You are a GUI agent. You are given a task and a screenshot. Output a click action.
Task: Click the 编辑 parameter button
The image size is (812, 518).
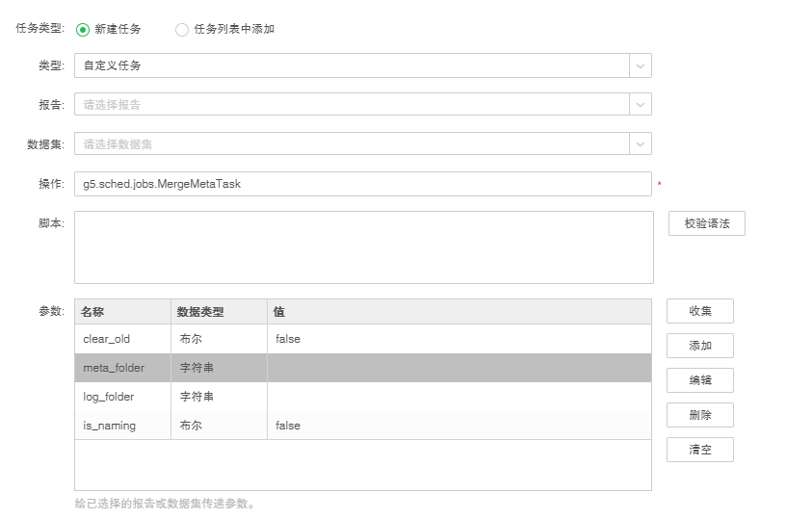699,380
